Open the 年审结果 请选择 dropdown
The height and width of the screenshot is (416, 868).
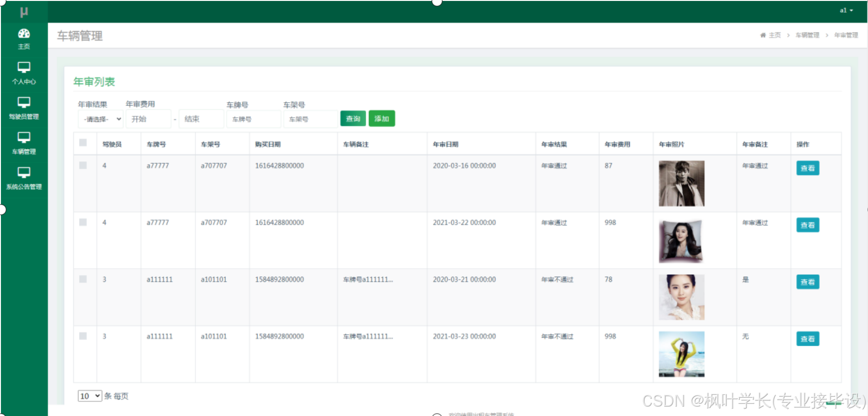coord(100,119)
